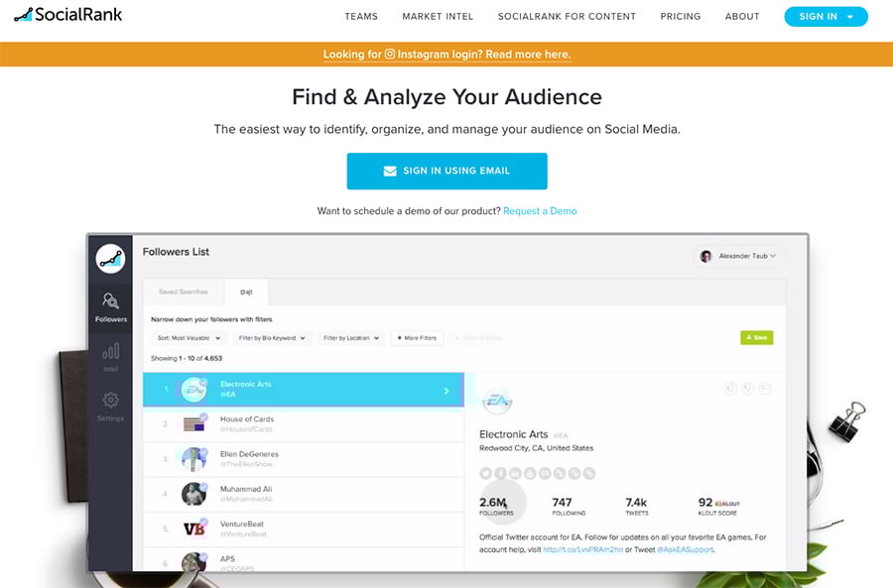Image resolution: width=893 pixels, height=588 pixels.
Task: Switch to the Saved Searches tab
Action: [x=184, y=292]
